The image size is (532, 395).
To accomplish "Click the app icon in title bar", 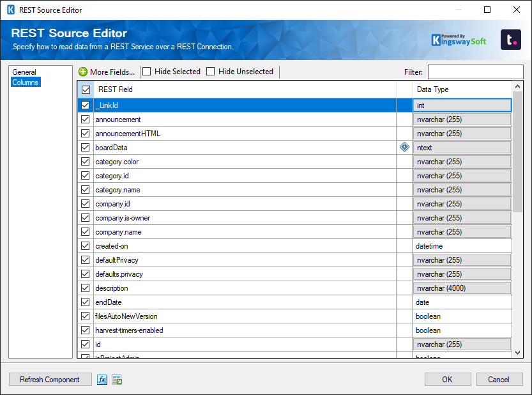I will pyautogui.click(x=11, y=10).
